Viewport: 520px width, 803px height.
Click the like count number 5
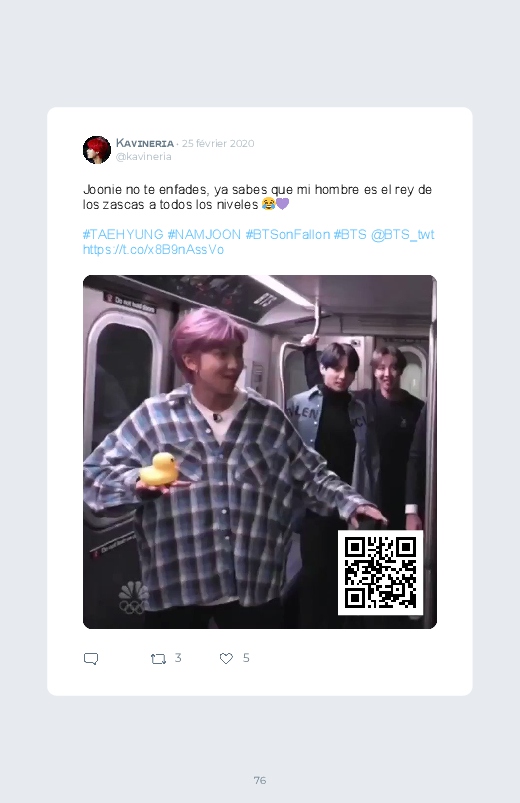(x=246, y=658)
